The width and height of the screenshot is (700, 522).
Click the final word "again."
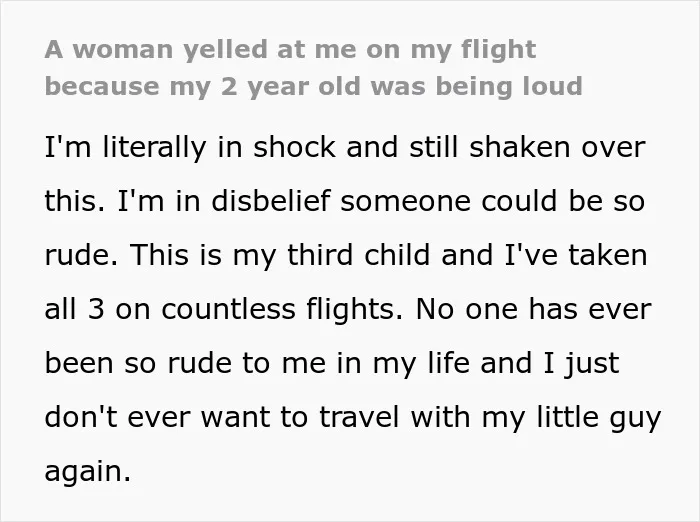88,472
